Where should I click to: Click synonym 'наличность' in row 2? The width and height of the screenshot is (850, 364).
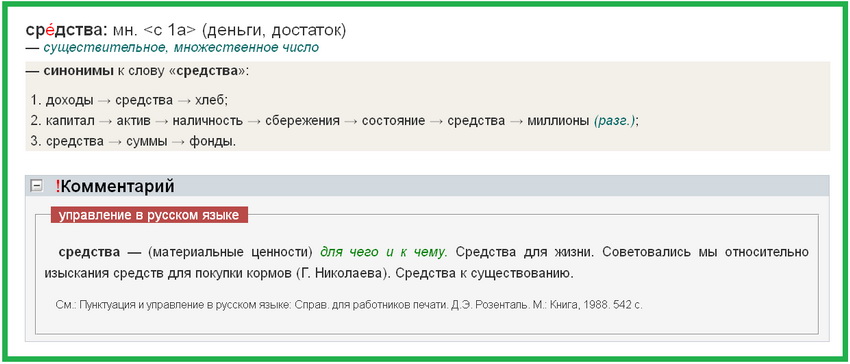tap(208, 121)
